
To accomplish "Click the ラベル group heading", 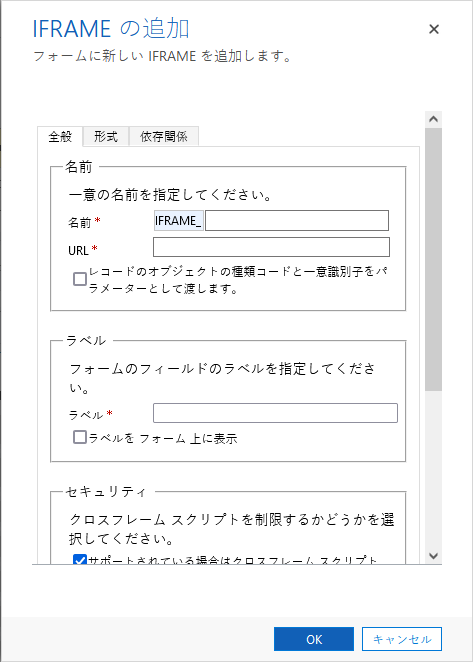I will pos(86,341).
